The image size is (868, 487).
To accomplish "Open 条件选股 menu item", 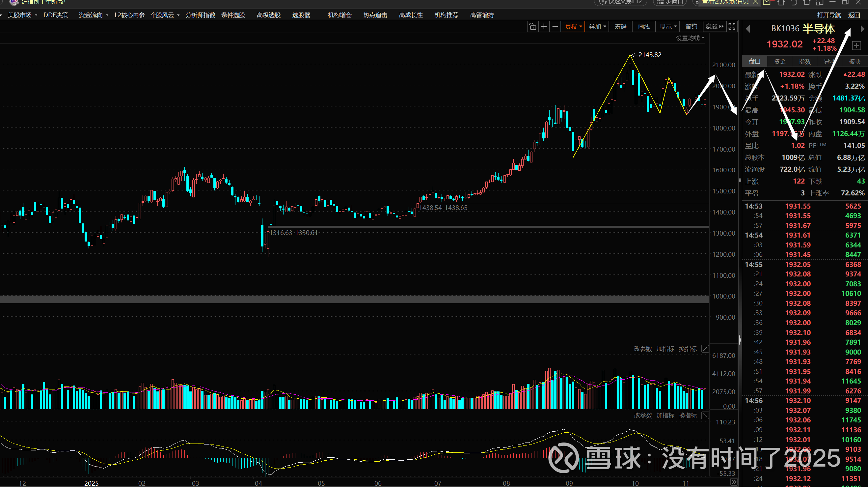I will click(x=233, y=15).
